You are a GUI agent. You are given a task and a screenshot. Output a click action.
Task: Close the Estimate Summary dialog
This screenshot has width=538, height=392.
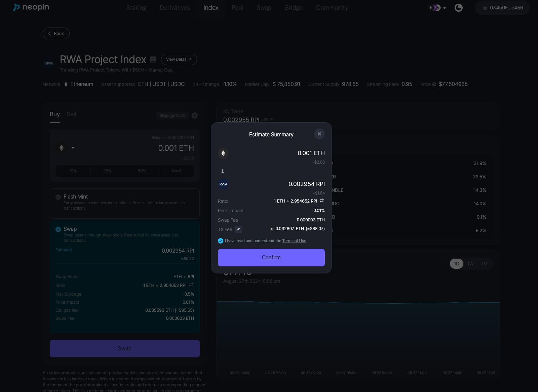[x=319, y=134]
